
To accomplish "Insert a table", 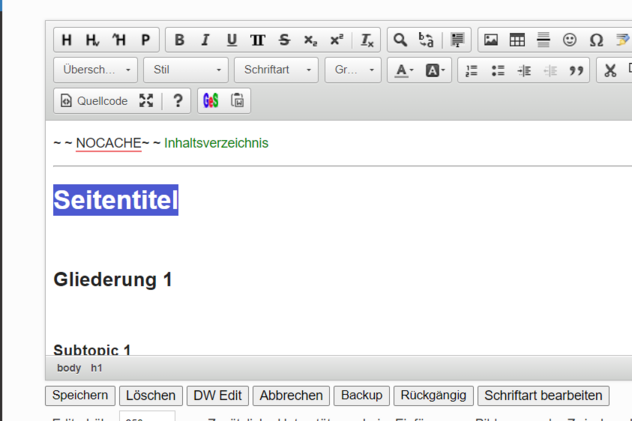I will tap(517, 40).
